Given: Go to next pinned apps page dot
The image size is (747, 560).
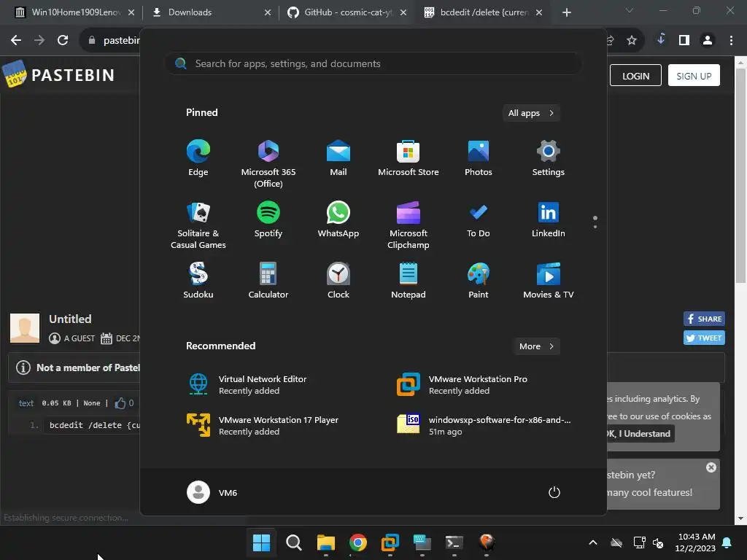Looking at the screenshot, I should click(595, 227).
